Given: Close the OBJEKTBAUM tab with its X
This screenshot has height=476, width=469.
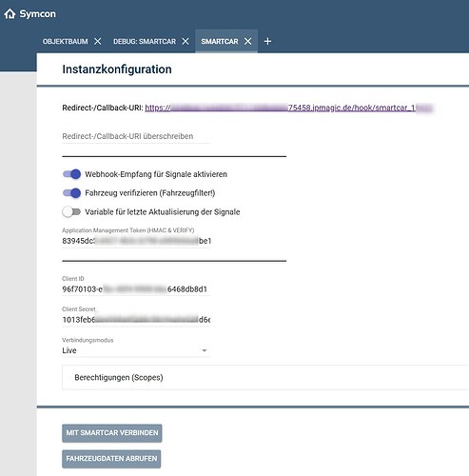Looking at the screenshot, I should (x=98, y=41).
